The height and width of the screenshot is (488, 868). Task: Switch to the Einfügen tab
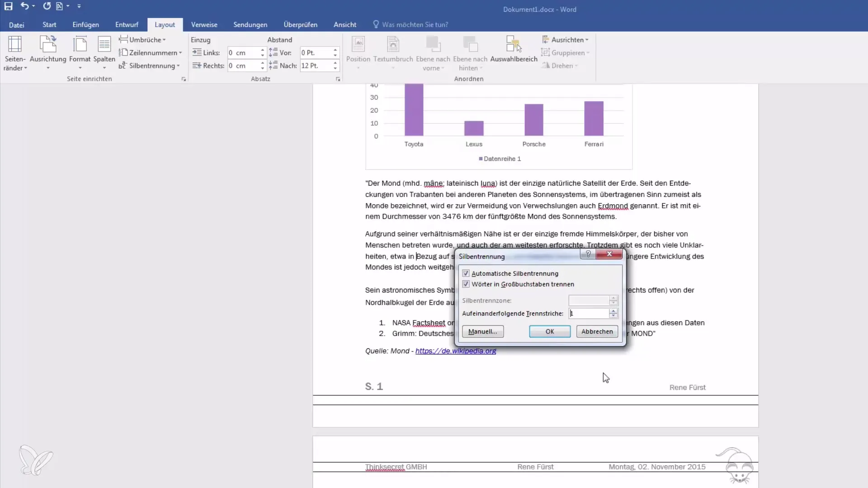tap(86, 25)
